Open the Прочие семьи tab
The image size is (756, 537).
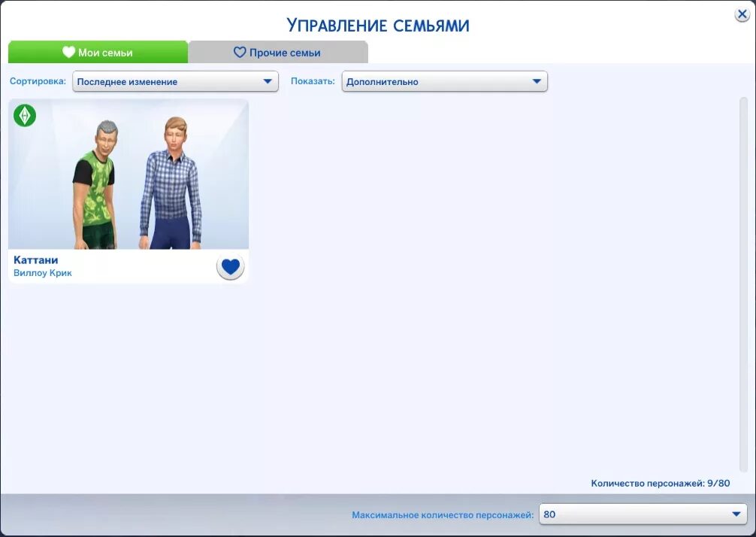(x=278, y=52)
